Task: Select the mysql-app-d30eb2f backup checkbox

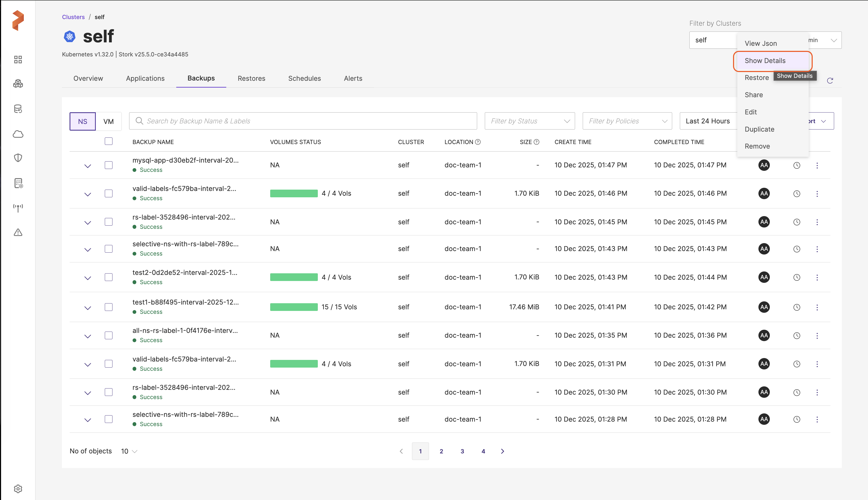Action: click(x=108, y=165)
